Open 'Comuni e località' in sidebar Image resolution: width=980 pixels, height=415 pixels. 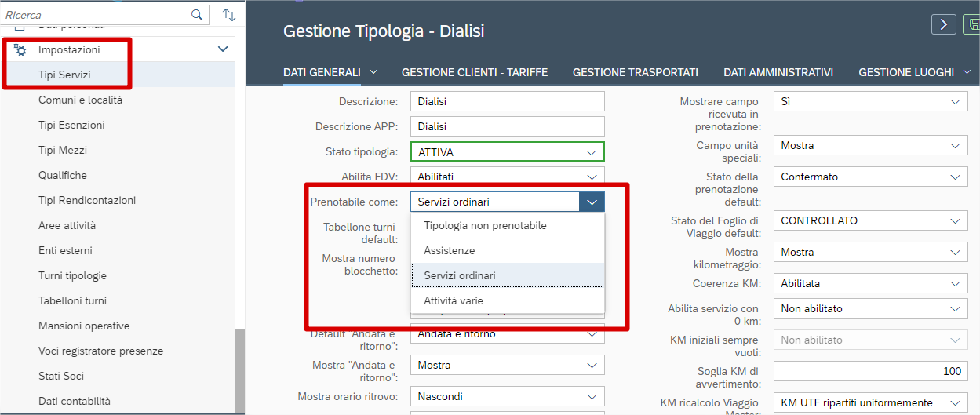tap(80, 100)
